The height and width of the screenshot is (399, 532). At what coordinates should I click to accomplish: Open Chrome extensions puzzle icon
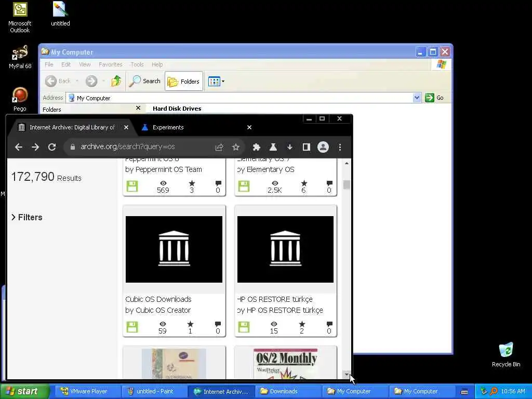point(257,147)
